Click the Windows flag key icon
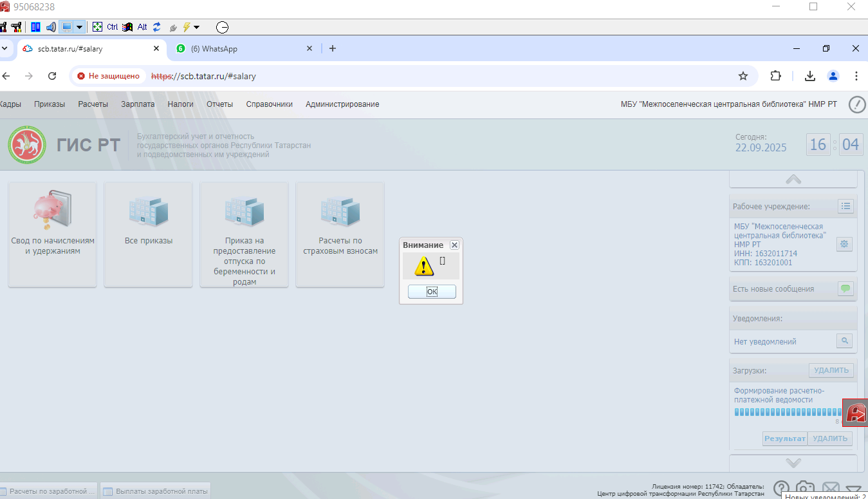This screenshot has height=499, width=868. [127, 27]
